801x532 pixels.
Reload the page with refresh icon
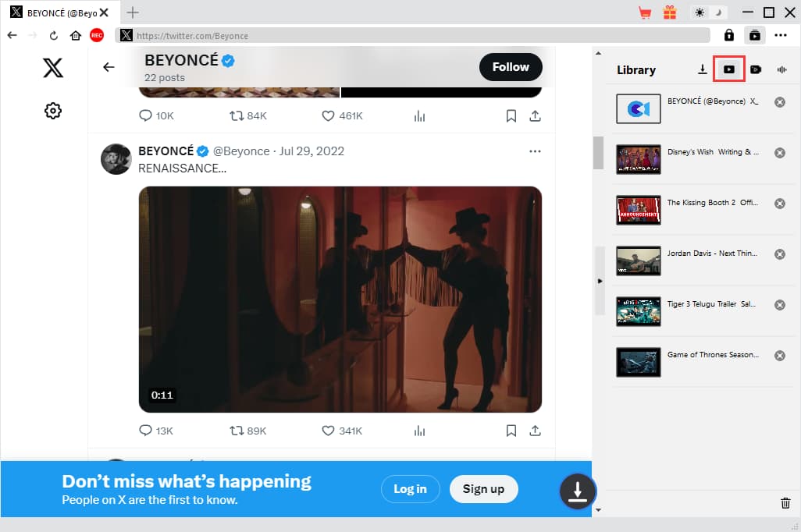54,35
